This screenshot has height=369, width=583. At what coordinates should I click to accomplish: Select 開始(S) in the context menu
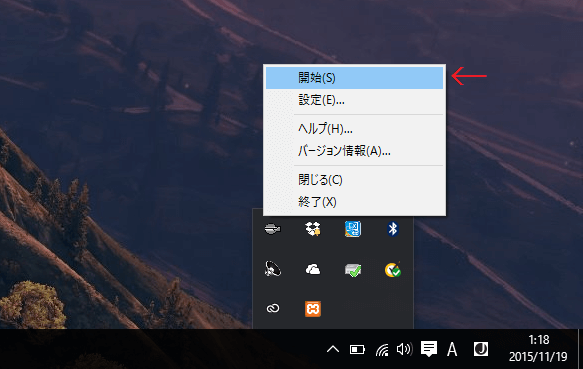pyautogui.click(x=354, y=78)
